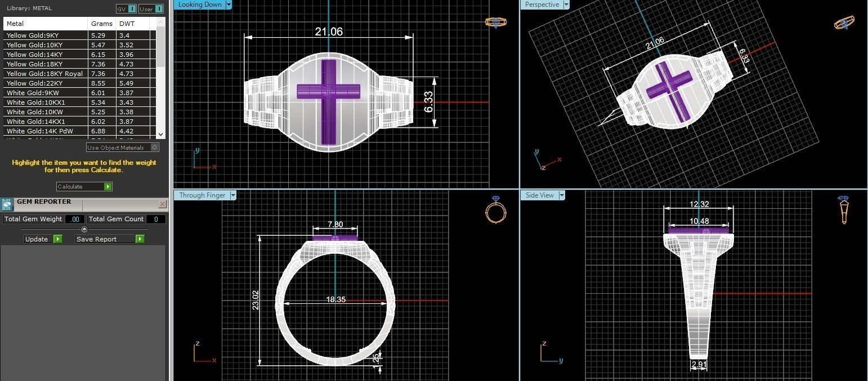
Task: Select the Yellow Gold:18KY row
Action: point(80,64)
